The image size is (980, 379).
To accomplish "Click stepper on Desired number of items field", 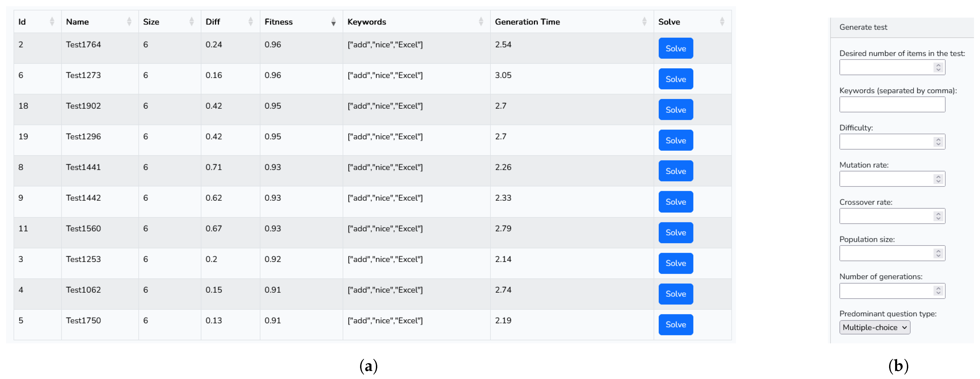I will click(x=938, y=67).
